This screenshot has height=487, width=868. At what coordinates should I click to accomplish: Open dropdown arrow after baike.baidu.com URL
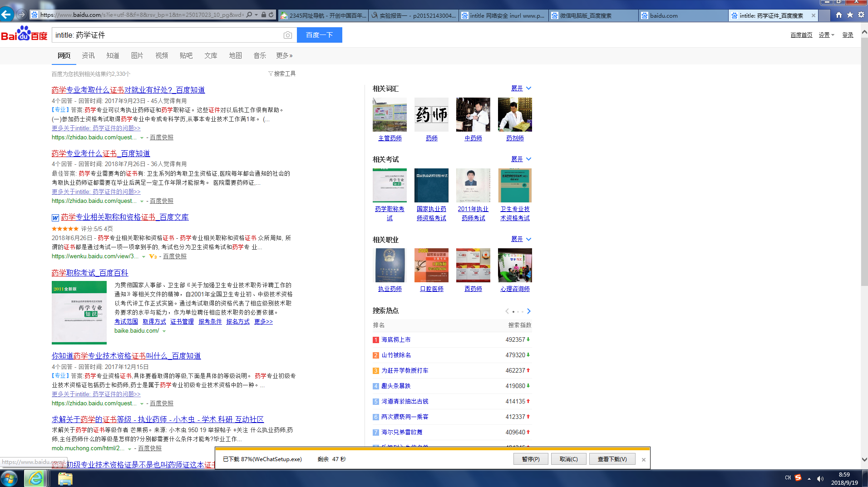point(164,331)
